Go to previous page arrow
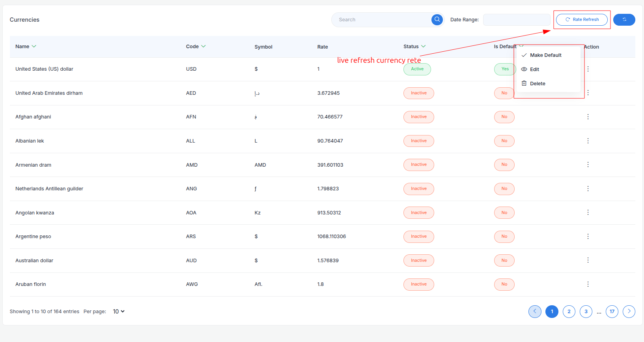 pyautogui.click(x=535, y=312)
